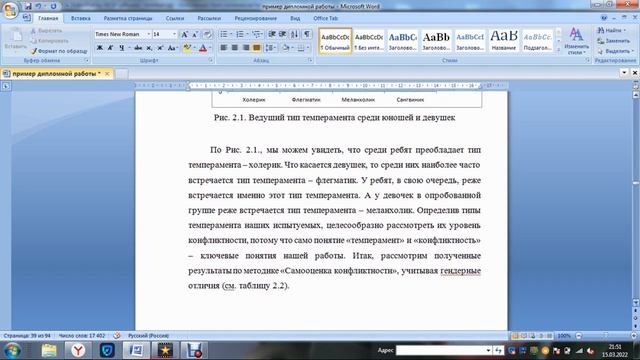
Task: Switch to the Рецензирование tab
Action: click(256, 18)
